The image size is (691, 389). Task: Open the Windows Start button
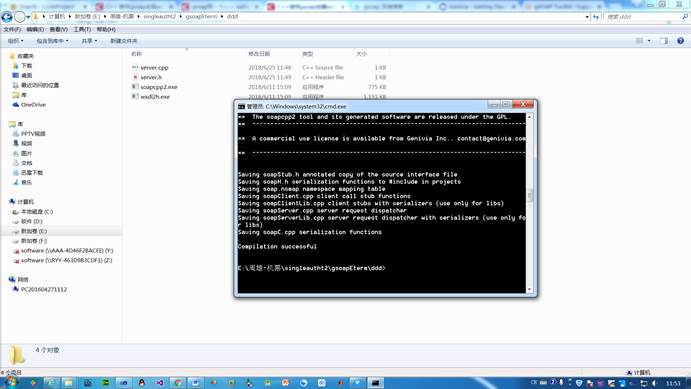click(10, 382)
